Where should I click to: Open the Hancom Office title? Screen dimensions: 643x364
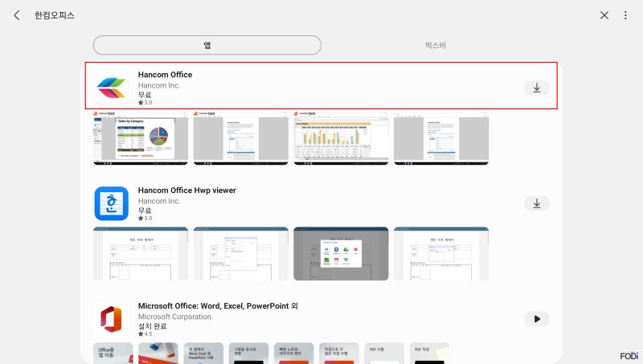165,75
